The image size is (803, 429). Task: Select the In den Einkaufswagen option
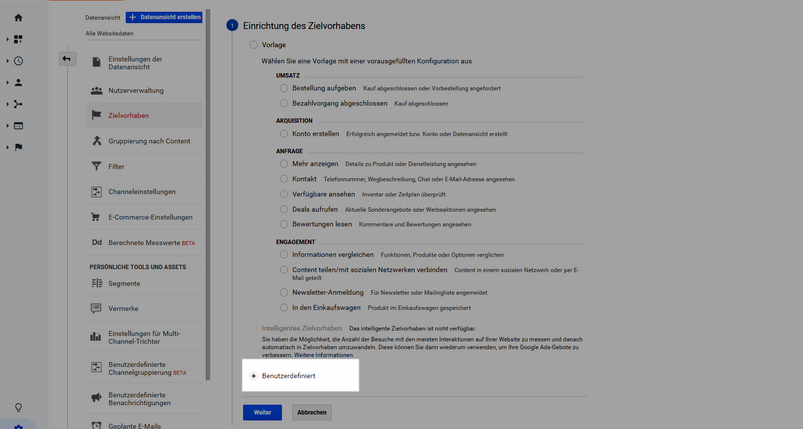(284, 308)
